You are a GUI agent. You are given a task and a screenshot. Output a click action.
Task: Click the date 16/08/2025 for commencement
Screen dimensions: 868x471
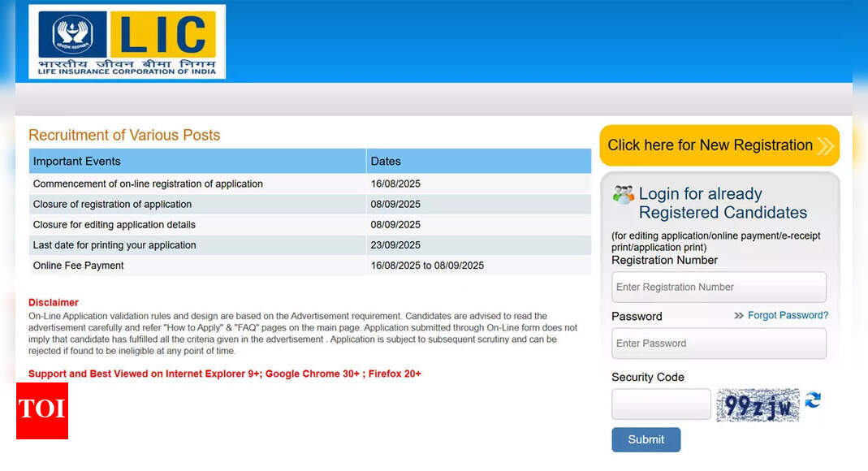395,184
